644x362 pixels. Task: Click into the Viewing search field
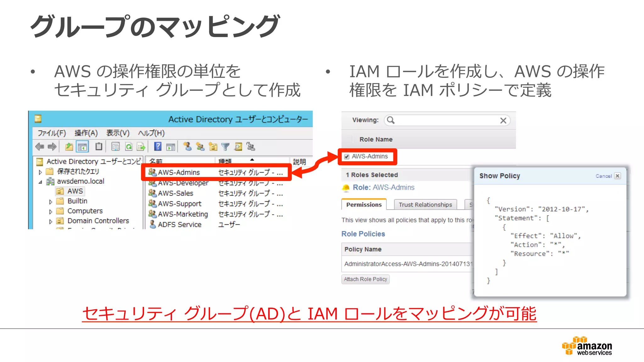tap(447, 120)
